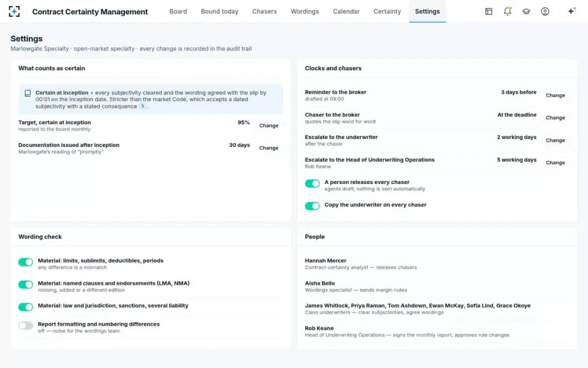Enable Report formatting and numbering differences
This screenshot has width=588, height=368.
[x=25, y=325]
